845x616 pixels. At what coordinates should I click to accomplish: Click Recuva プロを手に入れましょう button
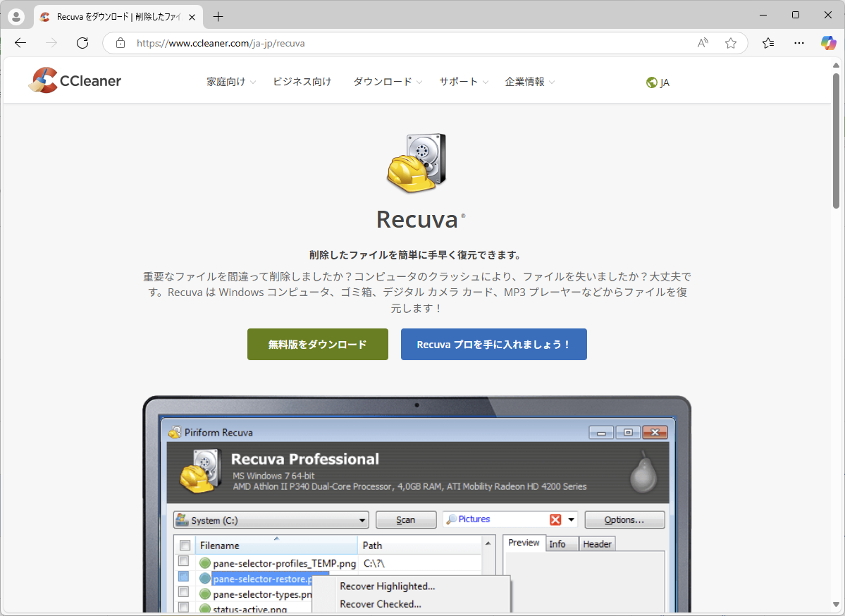click(x=493, y=345)
